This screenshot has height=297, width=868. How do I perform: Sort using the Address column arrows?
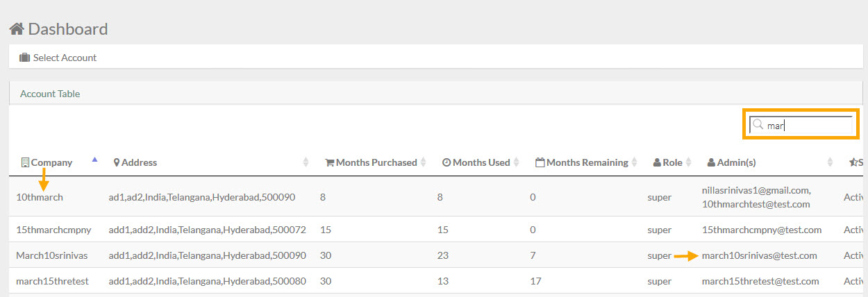[x=306, y=162]
